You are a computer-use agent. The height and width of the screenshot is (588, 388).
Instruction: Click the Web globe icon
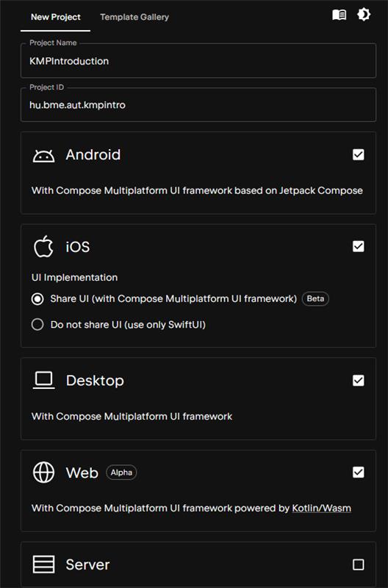44,472
